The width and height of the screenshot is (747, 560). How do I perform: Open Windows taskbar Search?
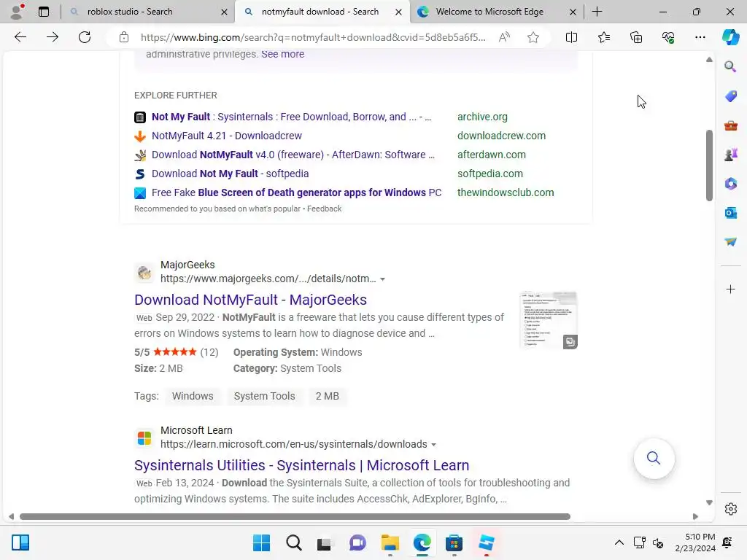[293, 542]
